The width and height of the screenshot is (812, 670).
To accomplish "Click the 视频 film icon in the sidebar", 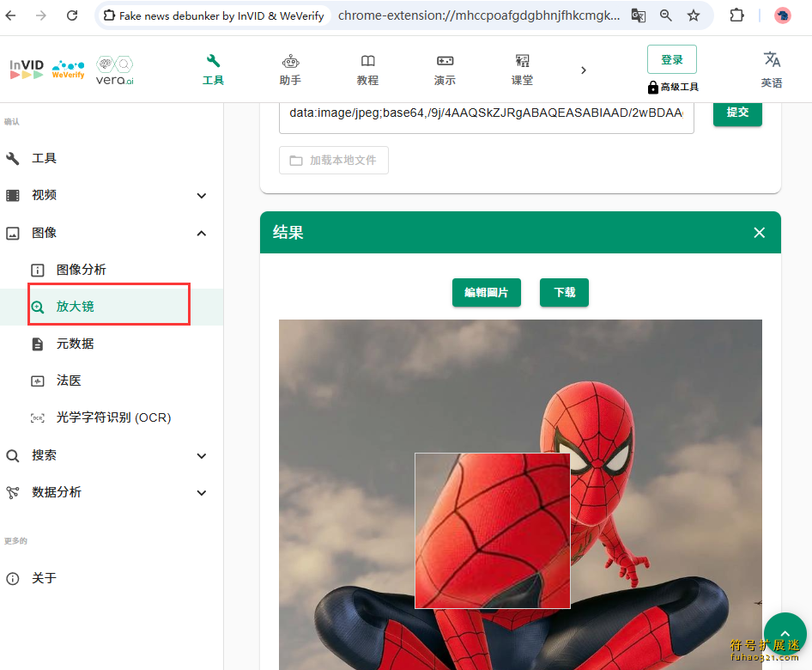I will coord(12,195).
